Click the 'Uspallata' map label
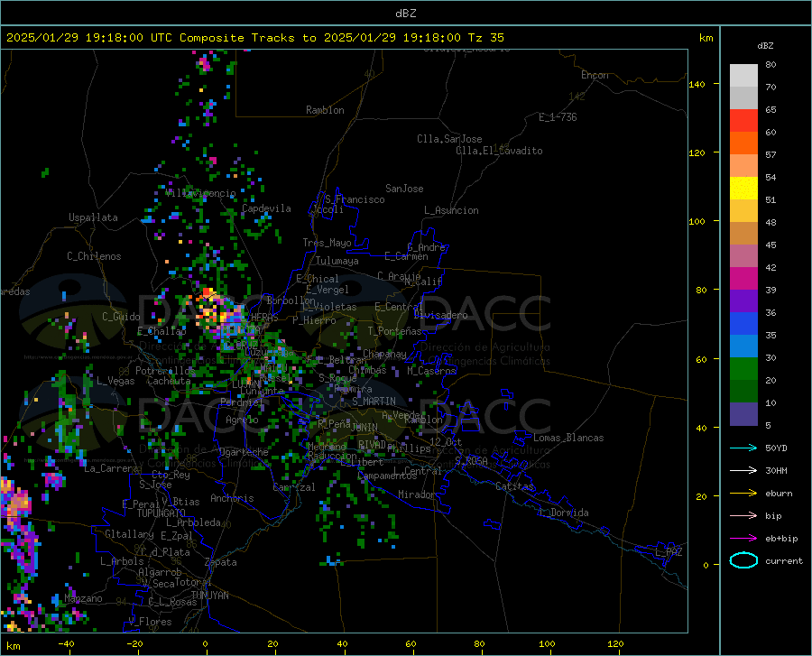The image size is (812, 656). click(x=93, y=217)
